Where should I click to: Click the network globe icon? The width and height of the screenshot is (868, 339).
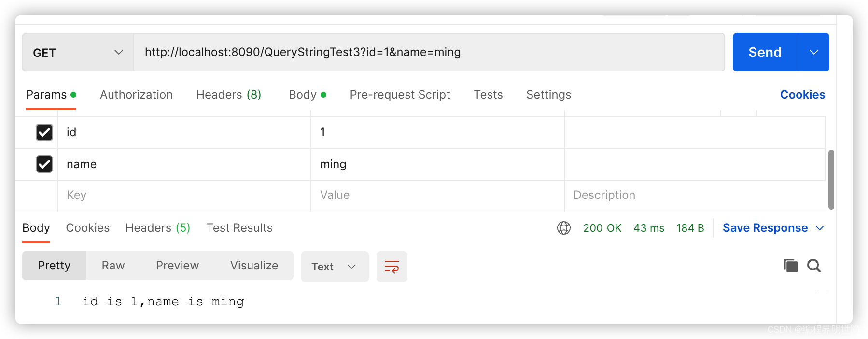(x=563, y=228)
